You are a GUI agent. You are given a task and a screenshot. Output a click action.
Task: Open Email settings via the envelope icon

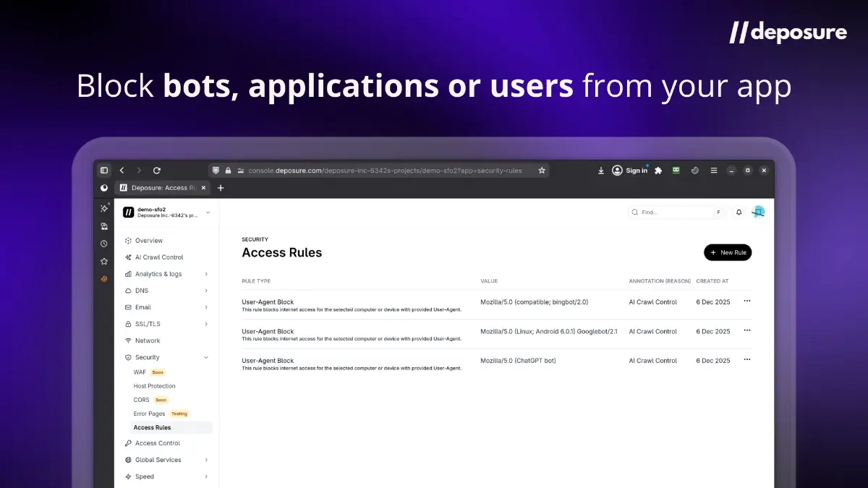tap(128, 307)
